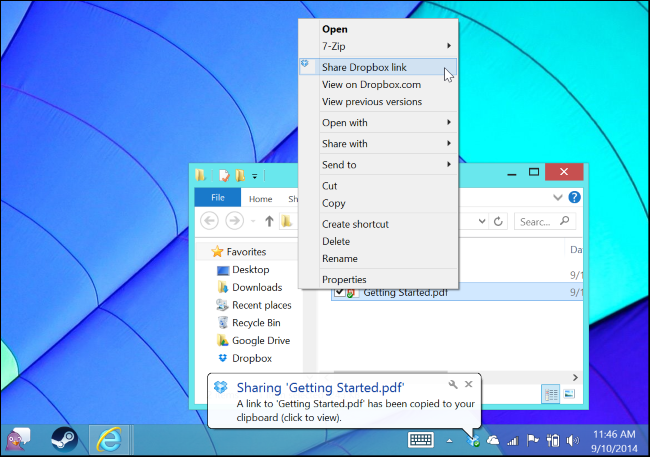Go up one folder level arrow
The height and width of the screenshot is (457, 650).
269,221
